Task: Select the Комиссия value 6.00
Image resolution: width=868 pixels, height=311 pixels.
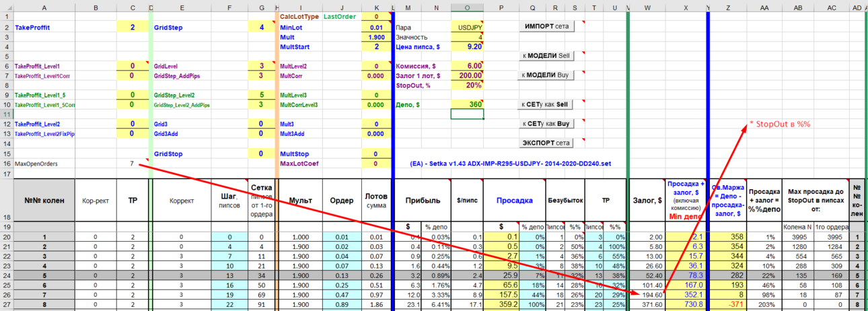Action: (467, 66)
